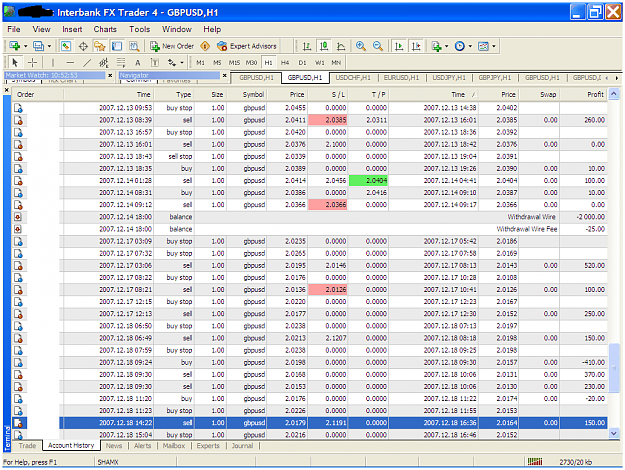Switch to EURUSD,H1 chart tab

[401, 77]
